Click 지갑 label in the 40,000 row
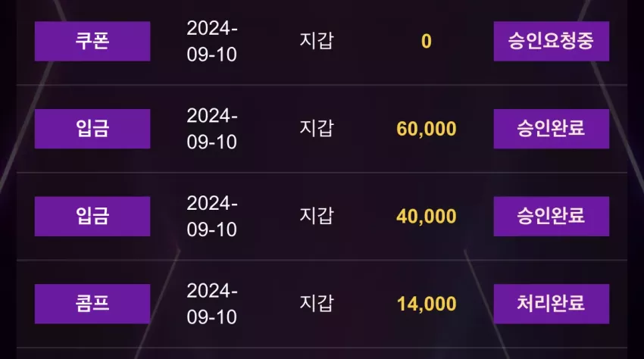Viewport: 644px width, 359px height. tap(317, 216)
